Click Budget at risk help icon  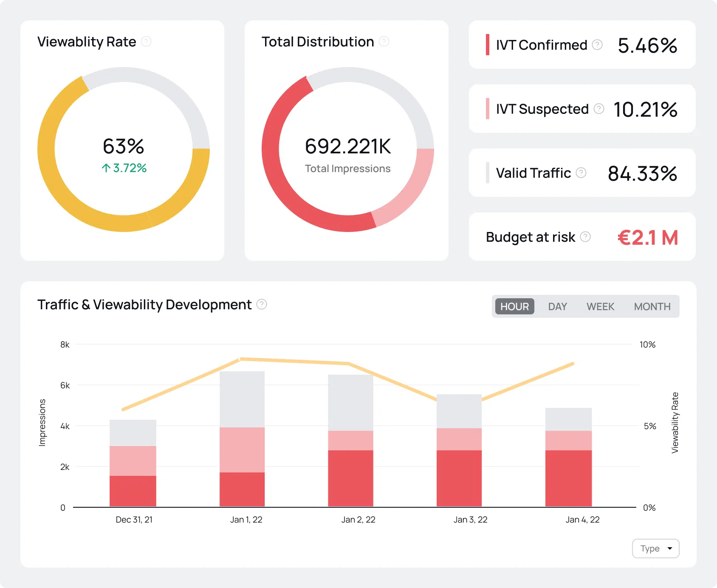[x=585, y=237]
